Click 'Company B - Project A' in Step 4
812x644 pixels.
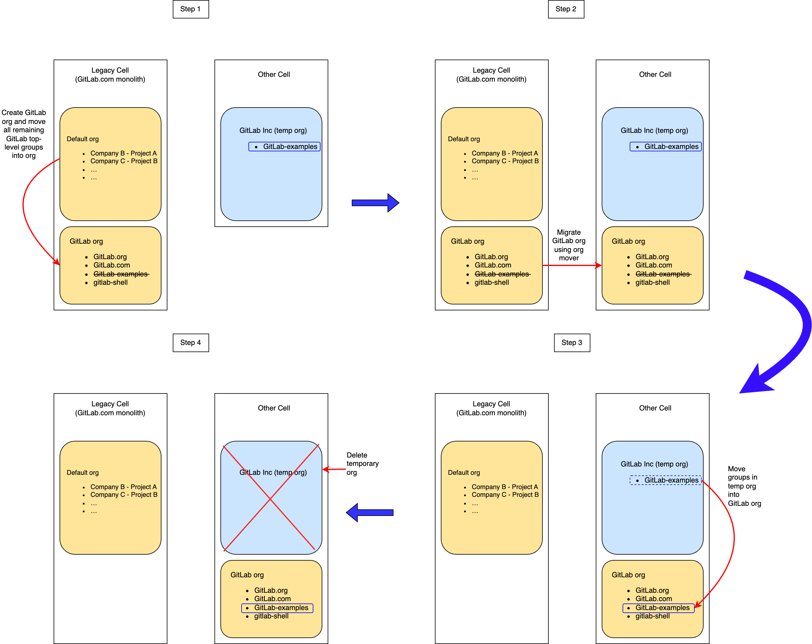124,487
